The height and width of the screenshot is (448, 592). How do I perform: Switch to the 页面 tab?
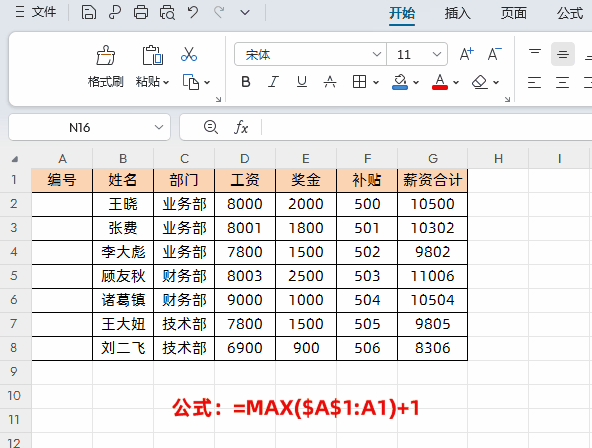[514, 13]
